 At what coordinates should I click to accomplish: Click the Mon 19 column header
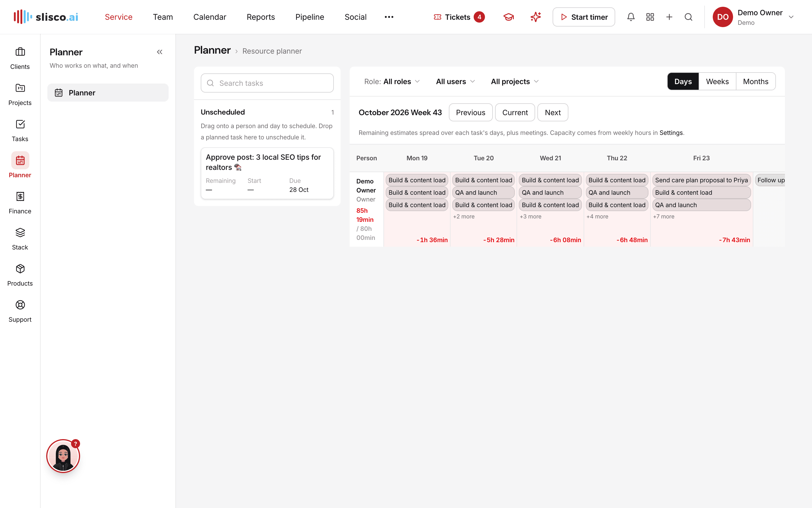pos(417,158)
